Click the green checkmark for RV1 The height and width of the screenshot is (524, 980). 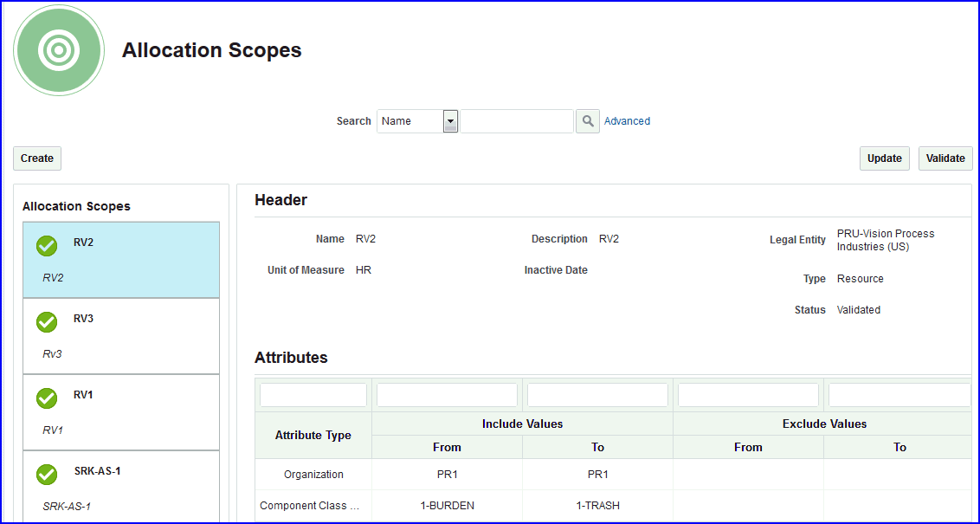click(x=47, y=398)
